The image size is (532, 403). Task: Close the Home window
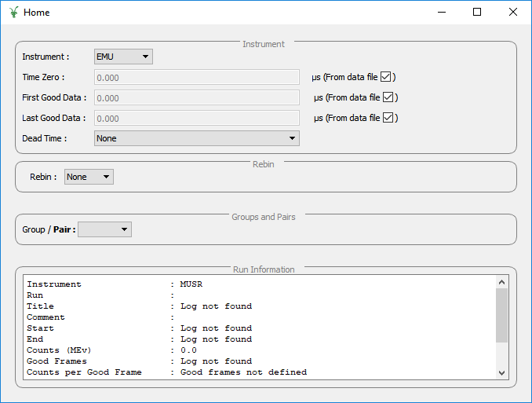pyautogui.click(x=513, y=12)
